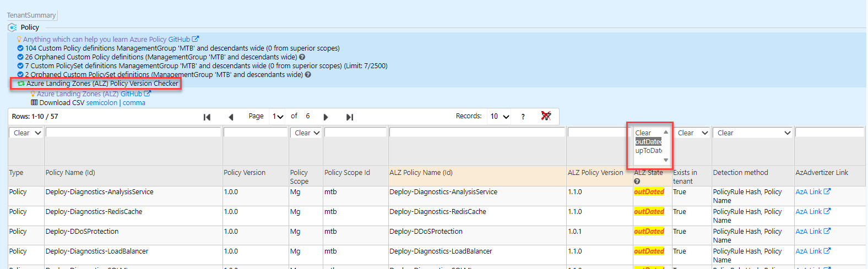Viewport: 868px width, 269px height.
Task: Download CSV with semicolon delimiter
Action: [x=102, y=103]
